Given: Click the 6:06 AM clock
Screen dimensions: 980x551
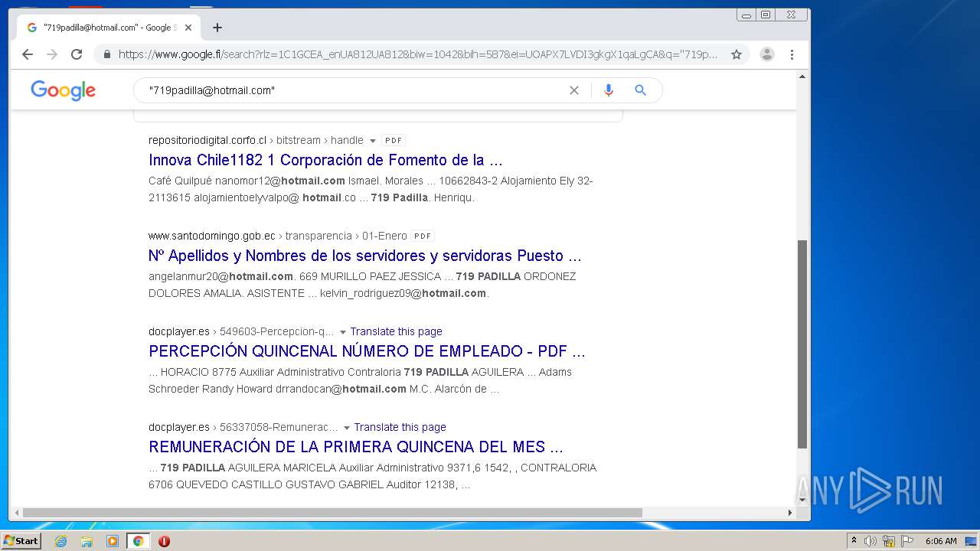Looking at the screenshot, I should (941, 541).
